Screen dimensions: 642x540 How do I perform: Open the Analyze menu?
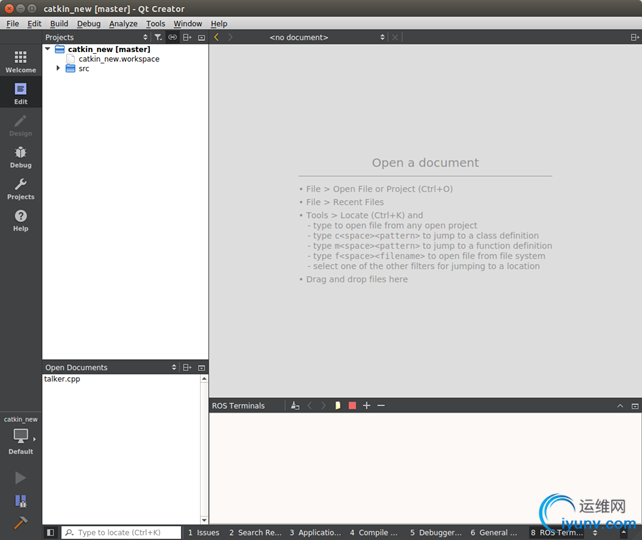pos(123,24)
